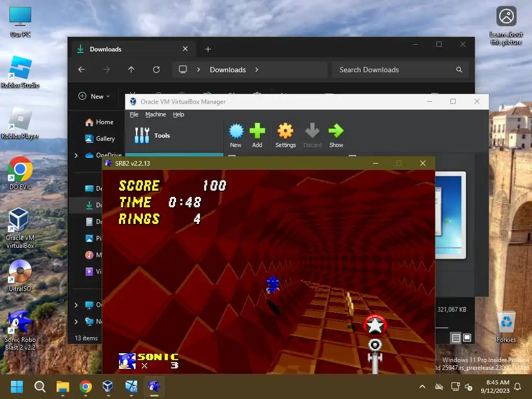Open the 8:45 AM clock and date
This screenshot has height=399, width=532.
coord(495,387)
